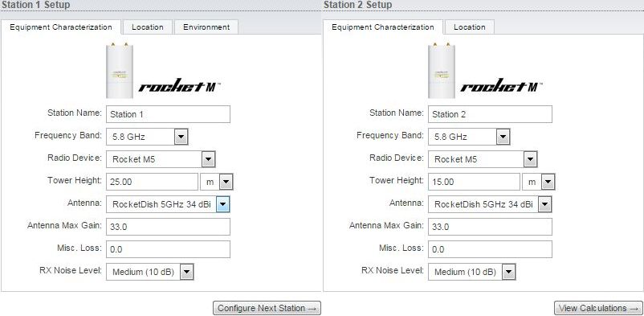Expand Station 2 Radio Device dropdown
644x316 pixels.
[x=483, y=159]
